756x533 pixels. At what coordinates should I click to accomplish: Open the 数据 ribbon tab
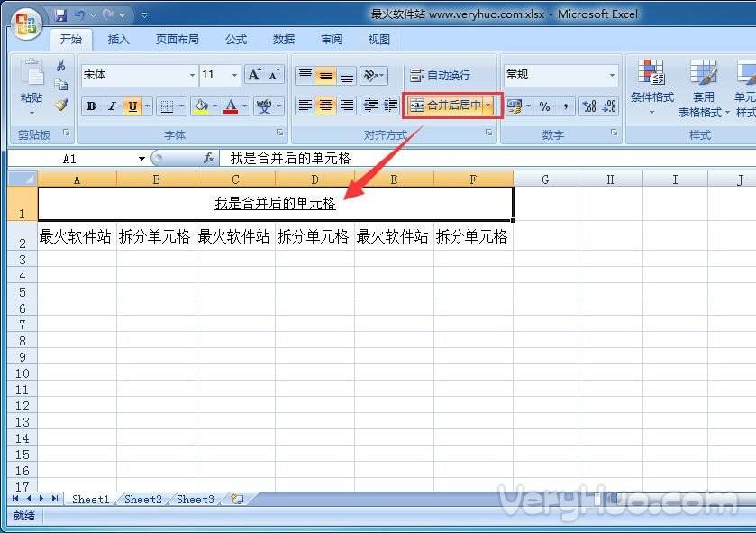tap(284, 40)
